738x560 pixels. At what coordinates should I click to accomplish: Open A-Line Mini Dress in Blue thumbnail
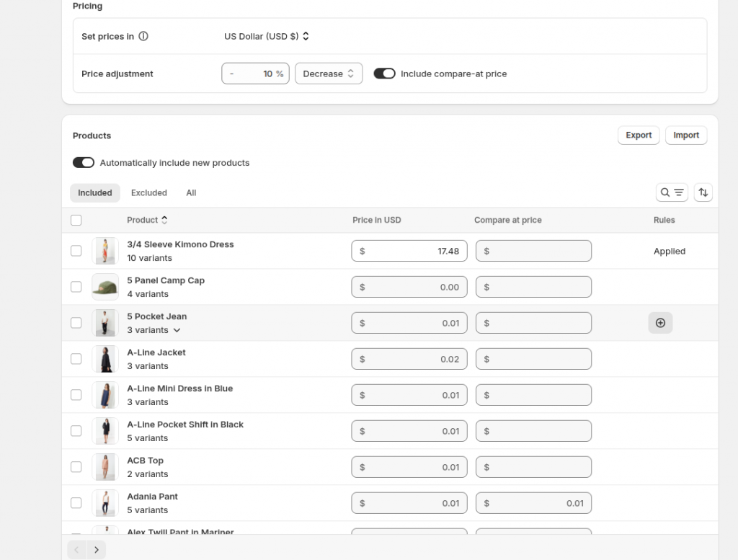pos(105,395)
